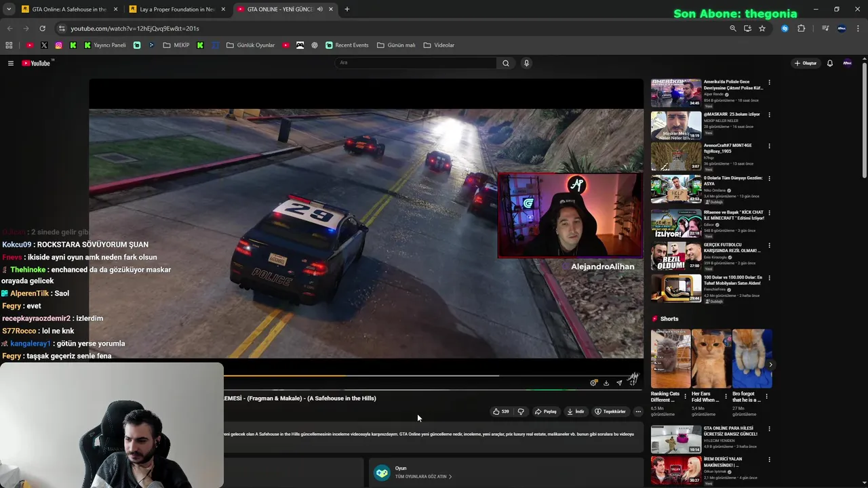The width and height of the screenshot is (868, 488).
Task: Click the site information icon in address bar
Action: [x=62, y=28]
